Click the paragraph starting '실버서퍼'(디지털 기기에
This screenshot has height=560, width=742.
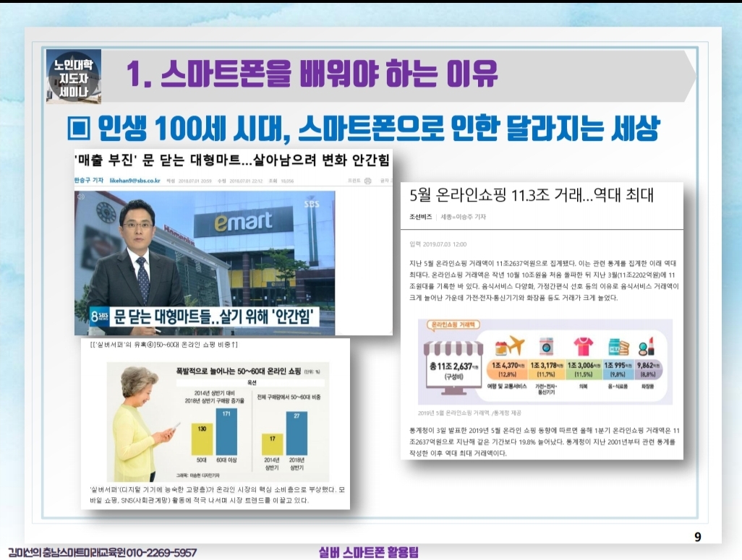(217, 495)
